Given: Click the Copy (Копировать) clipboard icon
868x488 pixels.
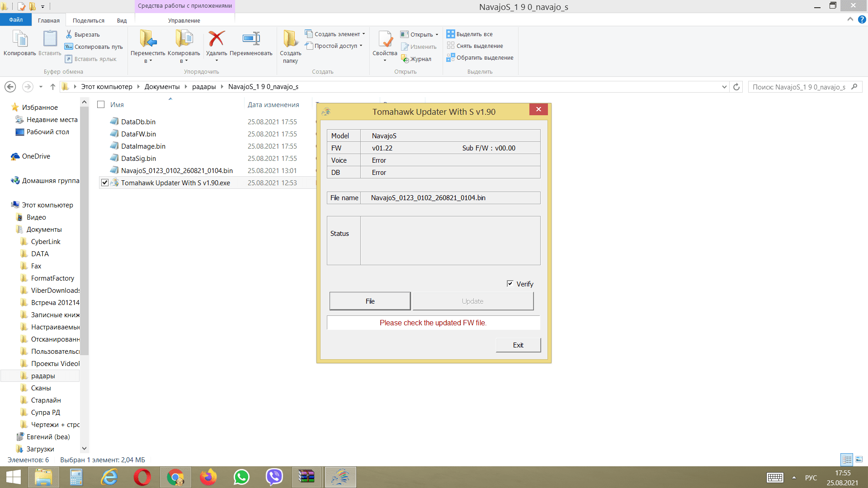Looking at the screenshot, I should tap(19, 39).
